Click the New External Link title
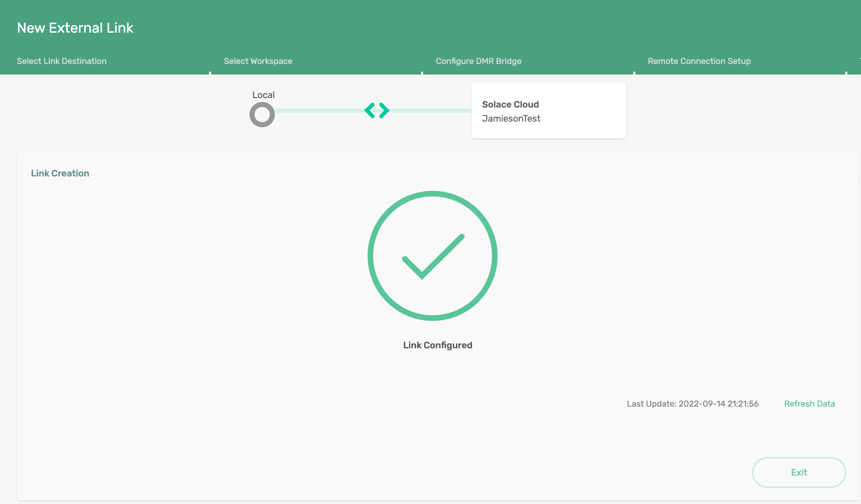The image size is (861, 504). click(75, 28)
